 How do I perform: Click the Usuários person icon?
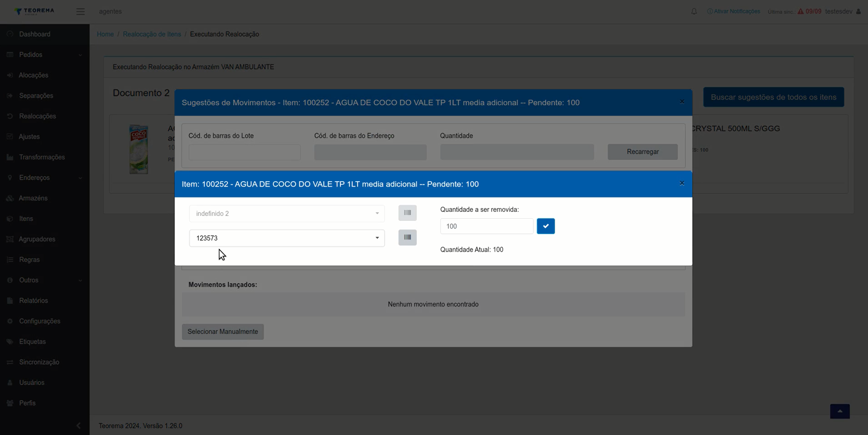(10, 383)
